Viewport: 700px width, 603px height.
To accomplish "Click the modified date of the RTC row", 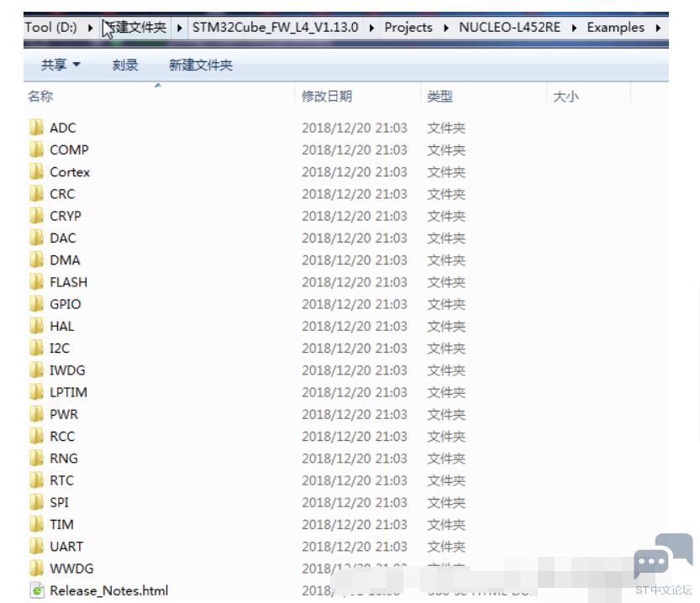I will point(355,480).
